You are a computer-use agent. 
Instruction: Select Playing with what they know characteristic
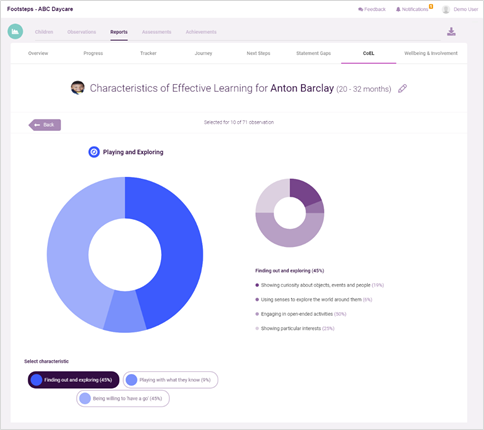click(x=171, y=380)
